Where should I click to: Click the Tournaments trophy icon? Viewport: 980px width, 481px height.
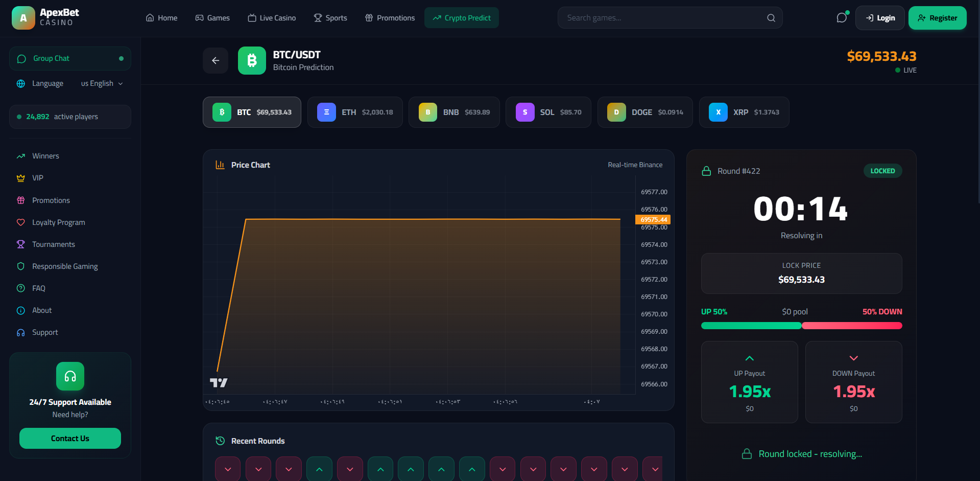pos(21,244)
